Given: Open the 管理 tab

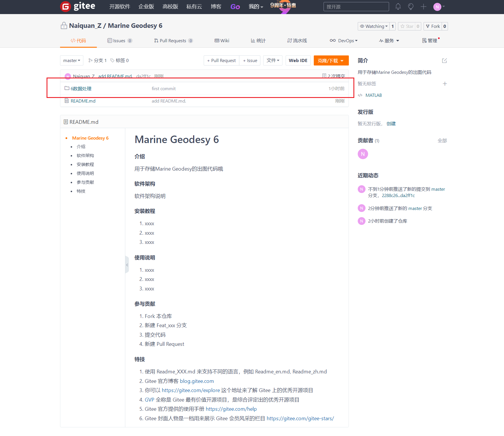Looking at the screenshot, I should 430,40.
